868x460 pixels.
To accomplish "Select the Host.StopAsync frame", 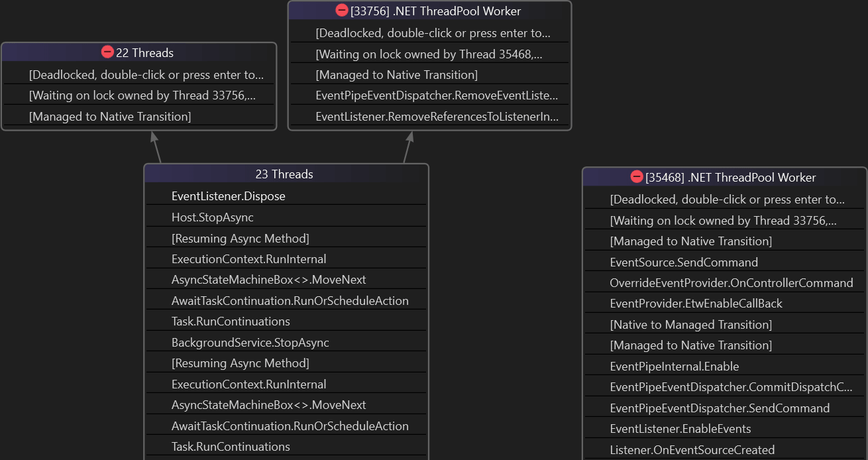I will [212, 217].
